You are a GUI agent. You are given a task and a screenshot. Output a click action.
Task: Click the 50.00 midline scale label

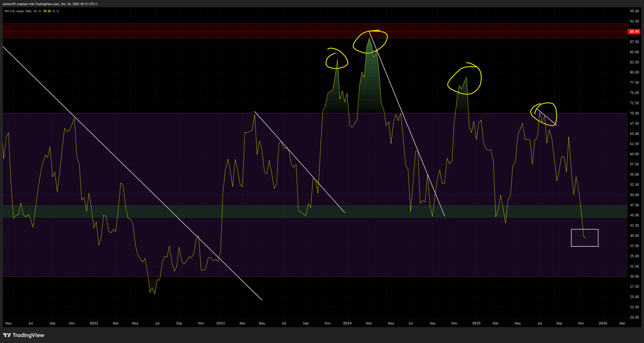click(634, 195)
